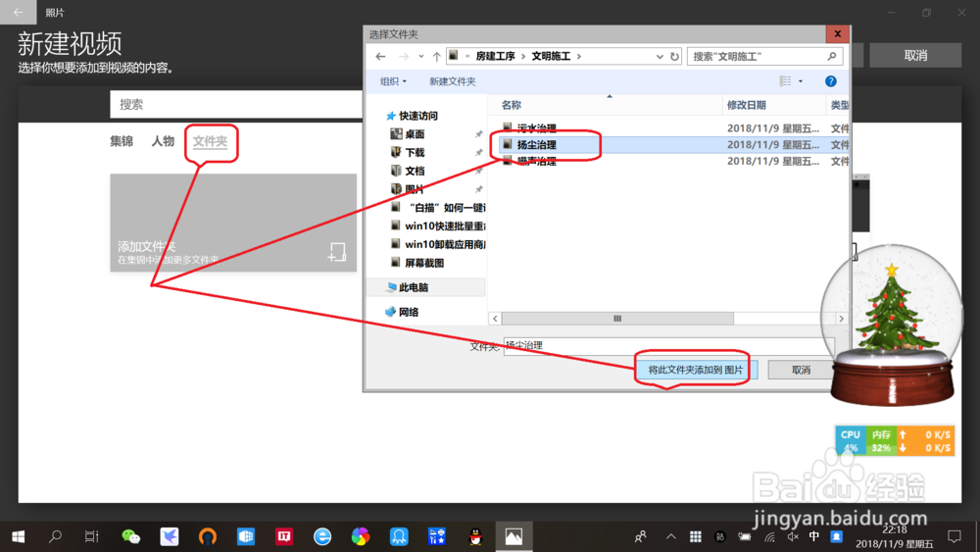Click 添加文件夹 tile in Photos

click(233, 223)
